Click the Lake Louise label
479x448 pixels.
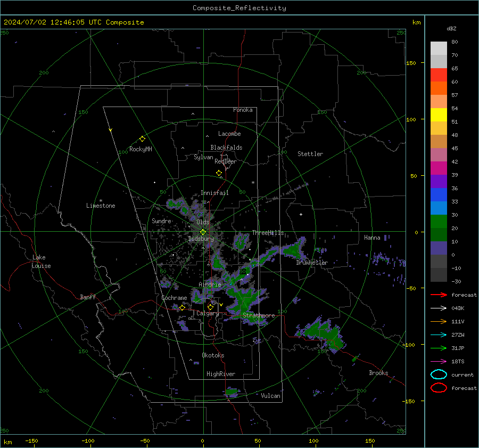pyautogui.click(x=41, y=262)
